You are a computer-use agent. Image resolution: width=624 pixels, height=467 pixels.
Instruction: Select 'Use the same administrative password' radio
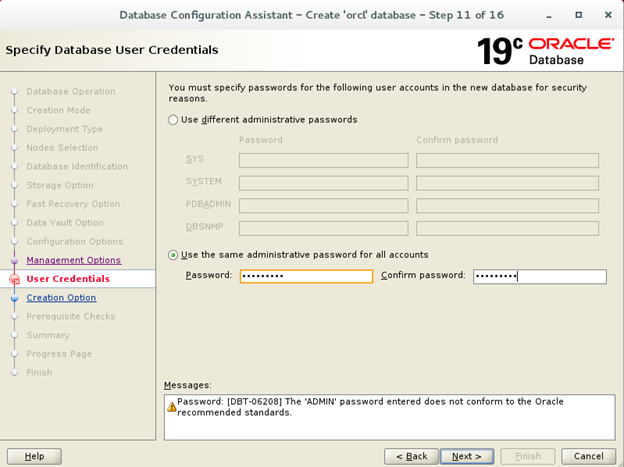click(173, 255)
